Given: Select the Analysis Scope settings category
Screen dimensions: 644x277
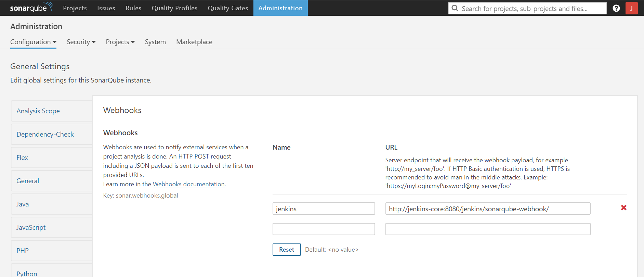Looking at the screenshot, I should (x=52, y=111).
